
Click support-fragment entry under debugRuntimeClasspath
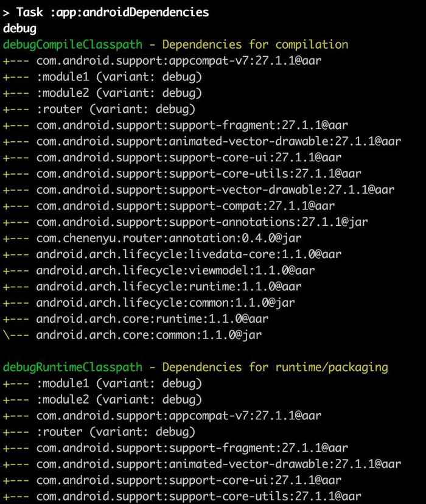pos(192,447)
